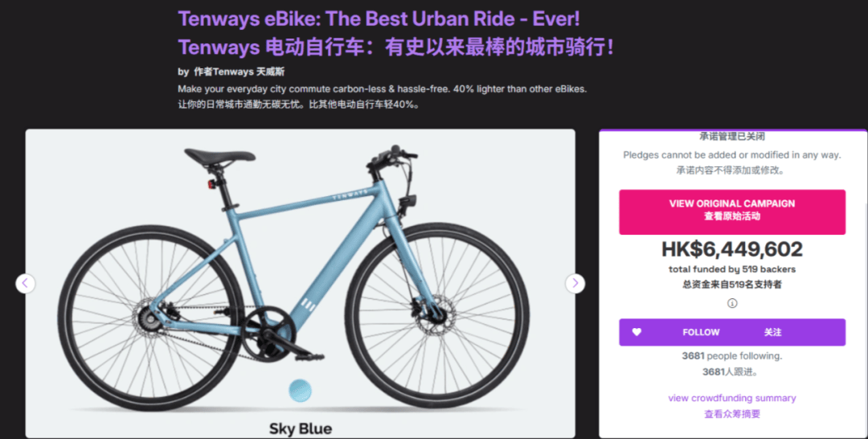Select the Sky Blue color swatch

300,391
